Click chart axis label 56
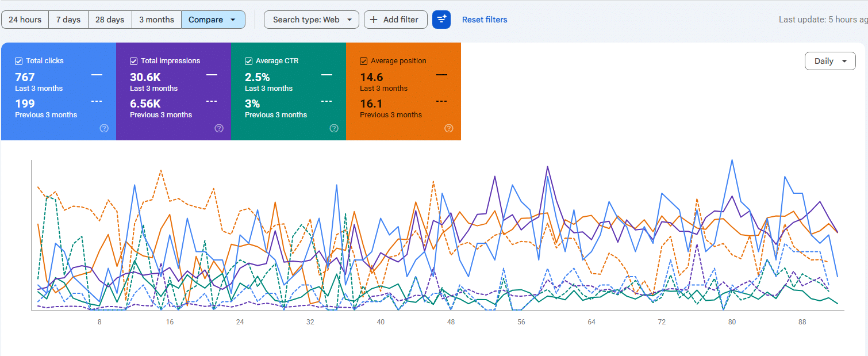This screenshot has height=356, width=868. [521, 322]
